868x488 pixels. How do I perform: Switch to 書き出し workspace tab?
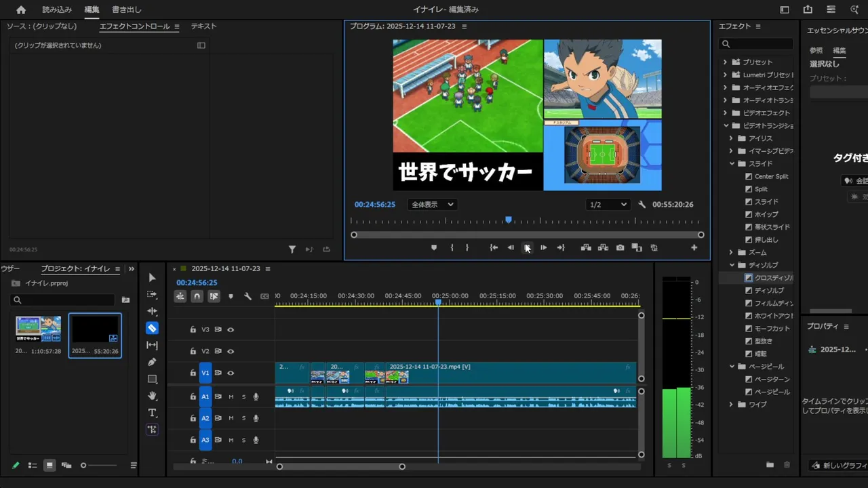[127, 10]
